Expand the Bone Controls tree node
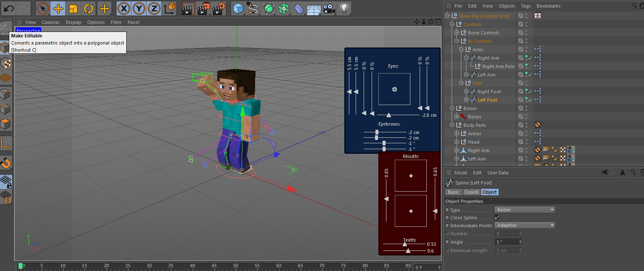The image size is (644, 271). click(456, 33)
